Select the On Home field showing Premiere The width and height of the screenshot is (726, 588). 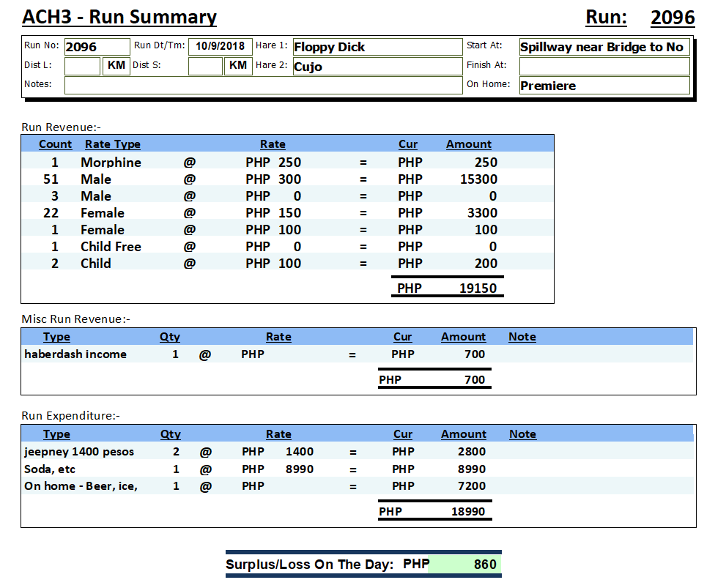coord(604,86)
